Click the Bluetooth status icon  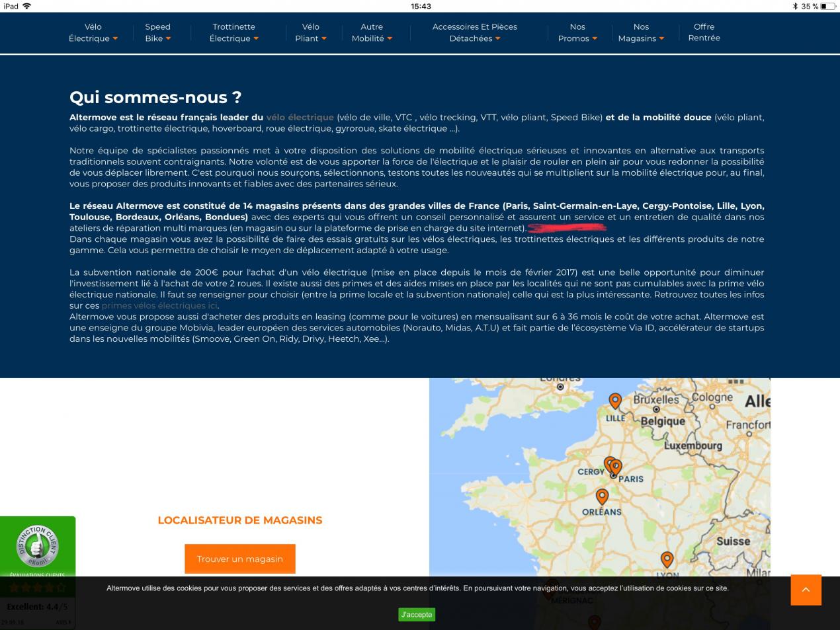click(x=796, y=6)
